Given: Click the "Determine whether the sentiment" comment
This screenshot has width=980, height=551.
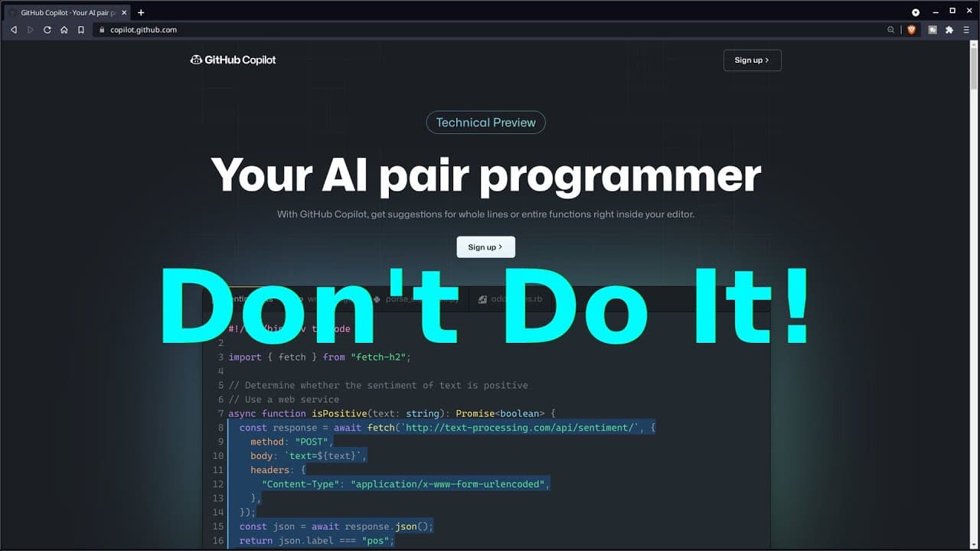Looking at the screenshot, I should pos(378,386).
